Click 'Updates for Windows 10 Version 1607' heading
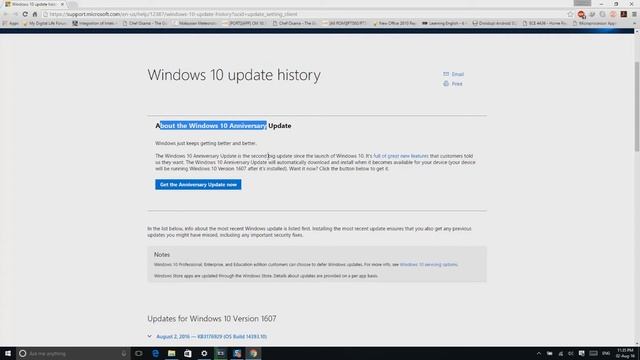 [212, 318]
